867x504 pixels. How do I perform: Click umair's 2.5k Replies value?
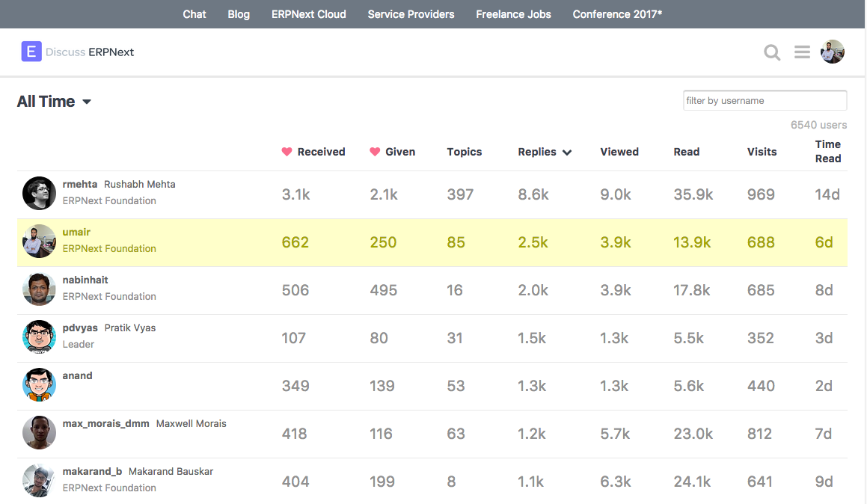533,242
